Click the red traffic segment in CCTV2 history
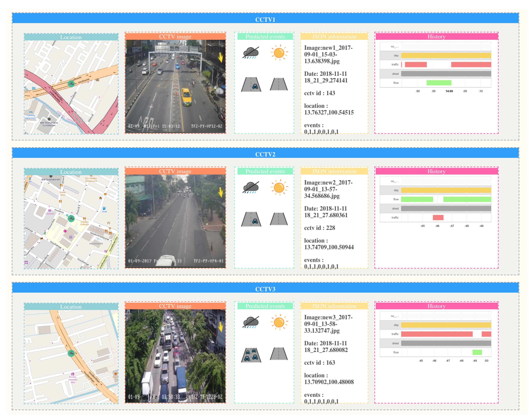The height and width of the screenshot is (420, 532). pos(438,218)
